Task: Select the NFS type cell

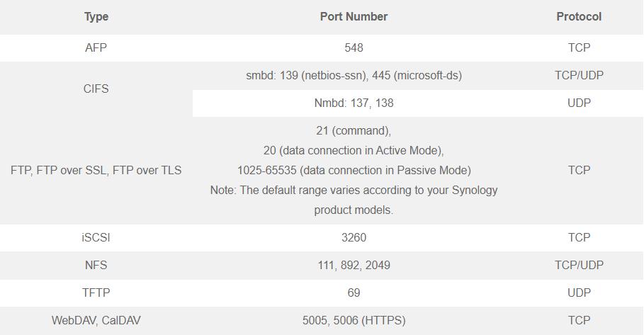Action: [96, 265]
